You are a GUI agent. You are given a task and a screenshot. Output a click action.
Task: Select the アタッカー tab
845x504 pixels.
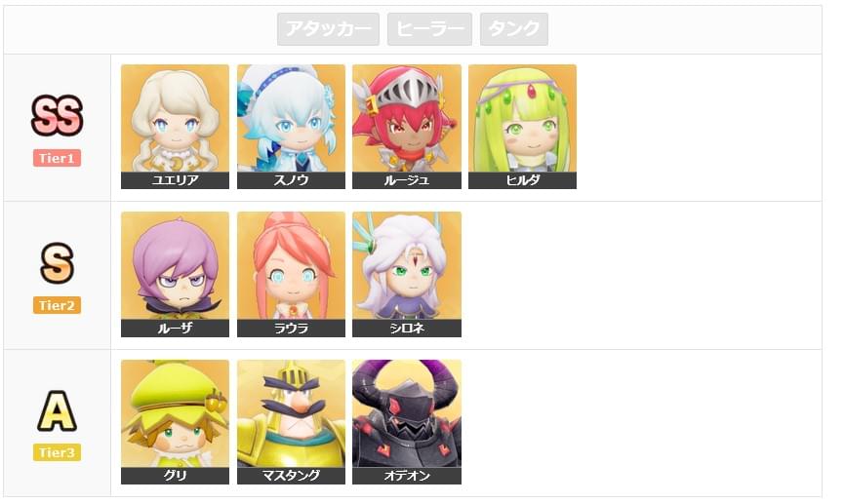[328, 29]
